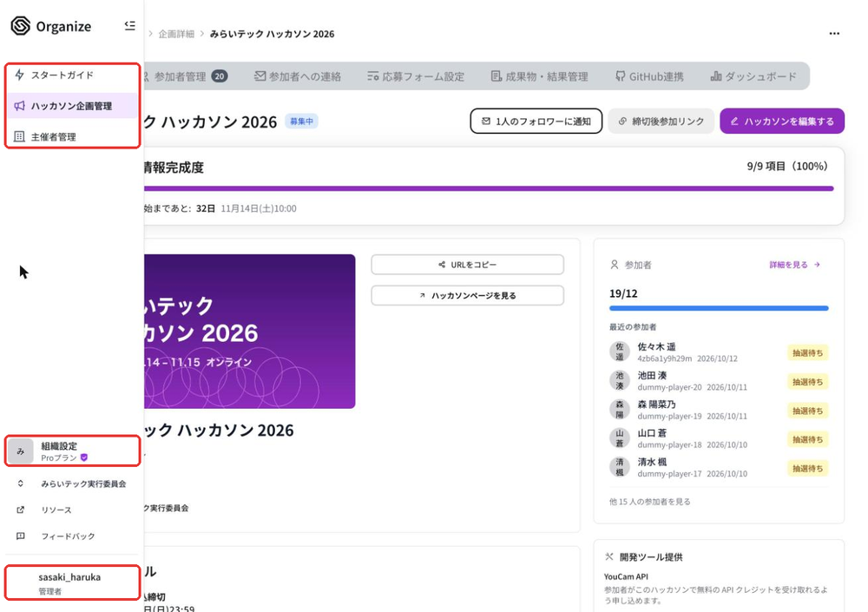The width and height of the screenshot is (868, 612).
Task: Click the YouCam API text
Action: point(626,576)
